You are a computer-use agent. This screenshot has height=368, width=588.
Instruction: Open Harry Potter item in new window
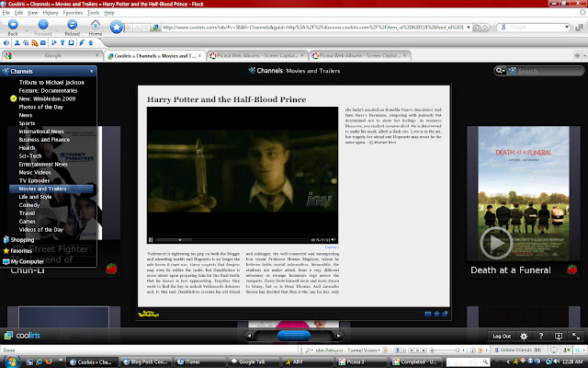point(445,314)
